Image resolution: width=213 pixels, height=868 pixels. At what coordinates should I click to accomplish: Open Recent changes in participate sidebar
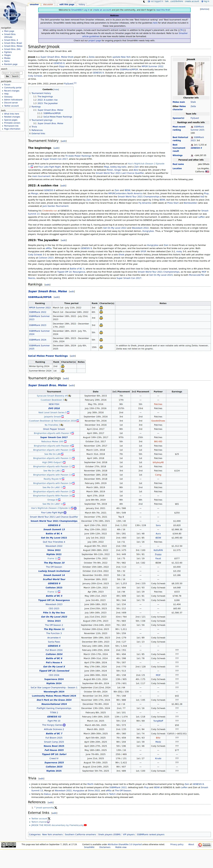pyautogui.click(x=12, y=91)
